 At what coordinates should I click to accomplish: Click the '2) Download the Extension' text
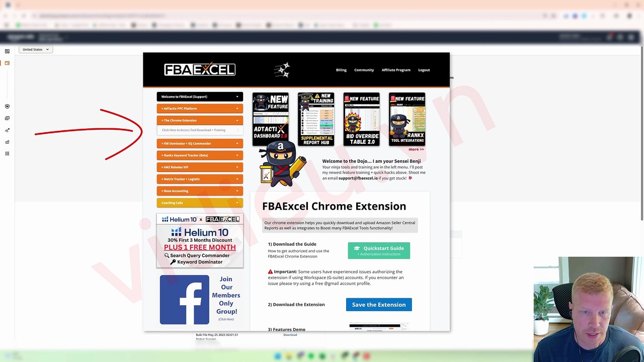(296, 305)
